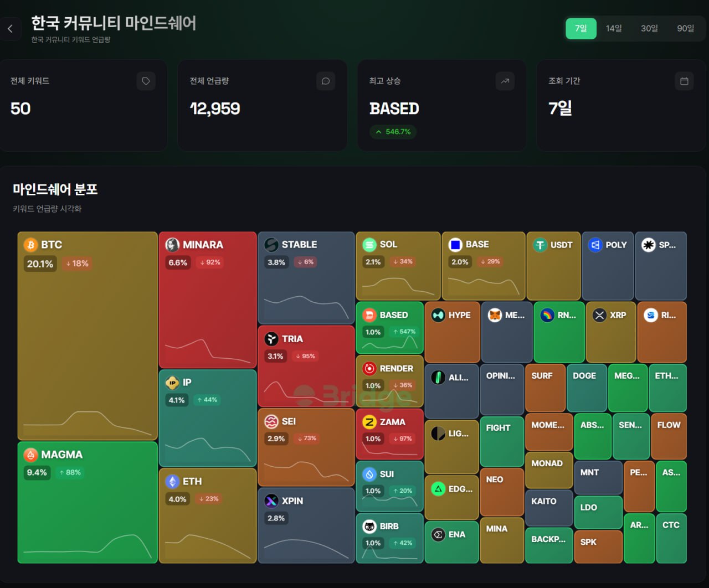The image size is (709, 588).
Task: Open the KAITO treemap tile
Action: pos(549,508)
